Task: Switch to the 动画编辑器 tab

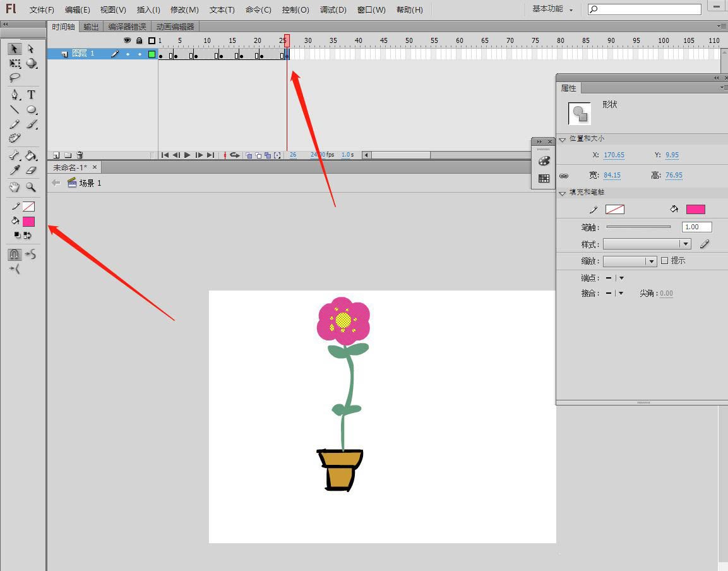Action: pos(175,27)
